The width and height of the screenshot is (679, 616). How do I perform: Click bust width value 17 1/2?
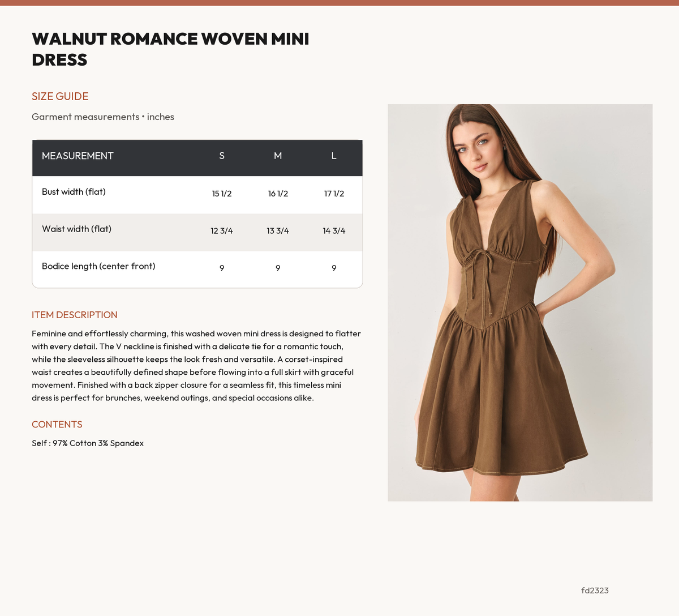coord(334,194)
